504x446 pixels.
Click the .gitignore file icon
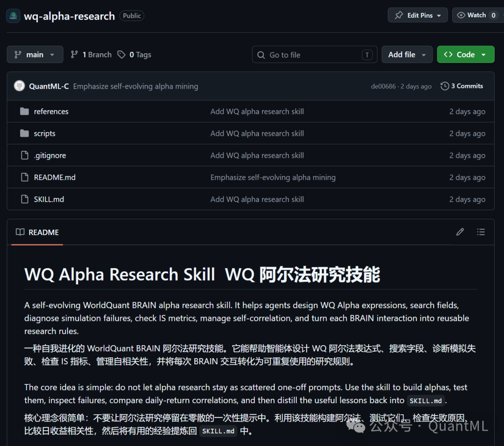pyautogui.click(x=24, y=156)
